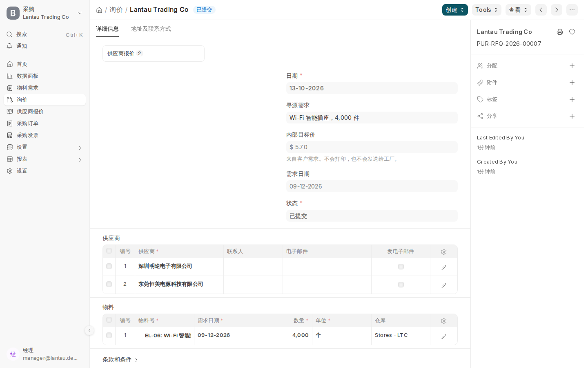Expand the 报表 sidebar group

45,159
